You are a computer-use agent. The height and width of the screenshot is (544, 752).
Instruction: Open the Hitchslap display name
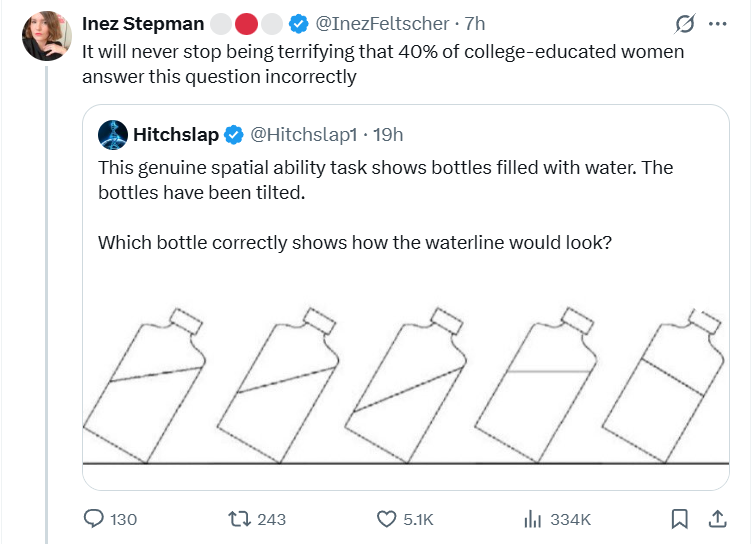pos(175,134)
